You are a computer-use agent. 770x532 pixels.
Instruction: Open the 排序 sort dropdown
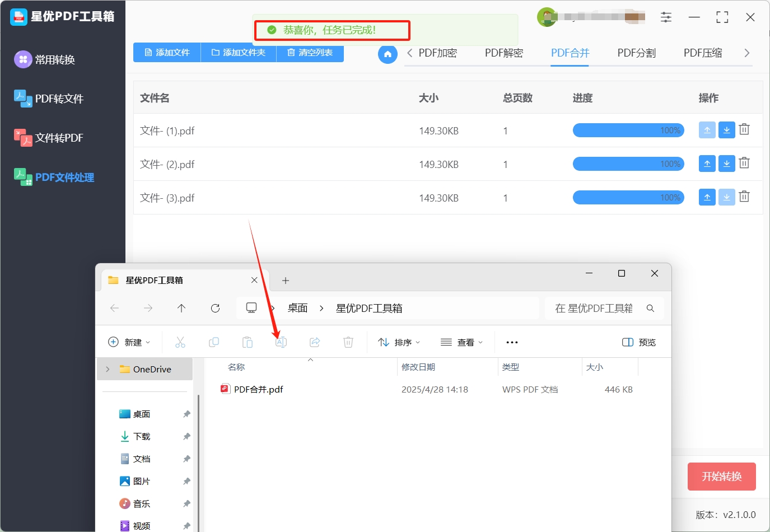[x=399, y=342]
